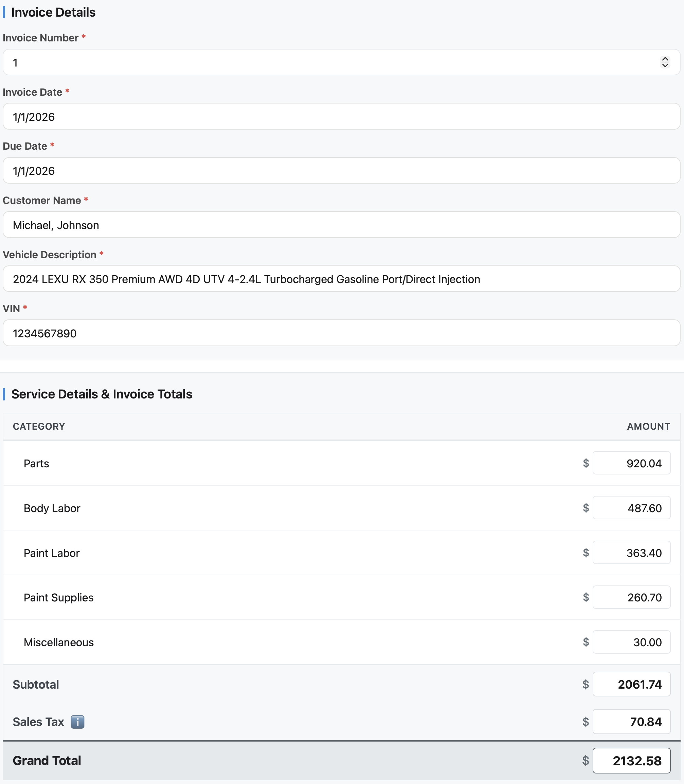Image resolution: width=684 pixels, height=784 pixels.
Task: Click the Sales Tax amount field
Action: (x=631, y=722)
